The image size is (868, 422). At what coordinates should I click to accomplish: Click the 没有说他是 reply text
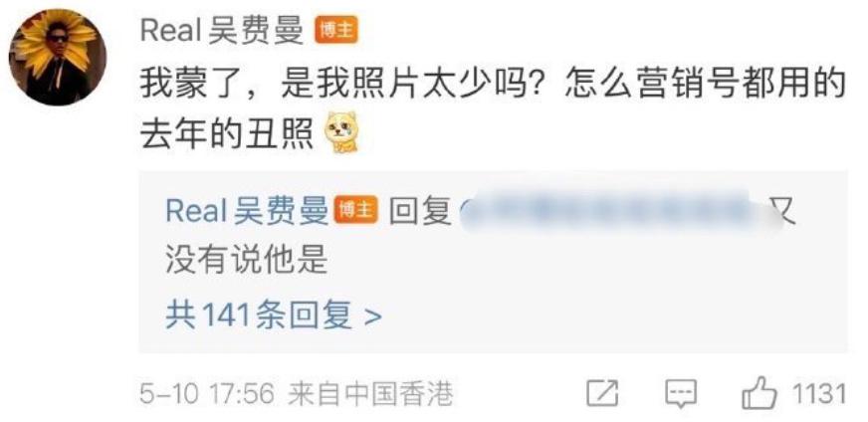point(247,259)
